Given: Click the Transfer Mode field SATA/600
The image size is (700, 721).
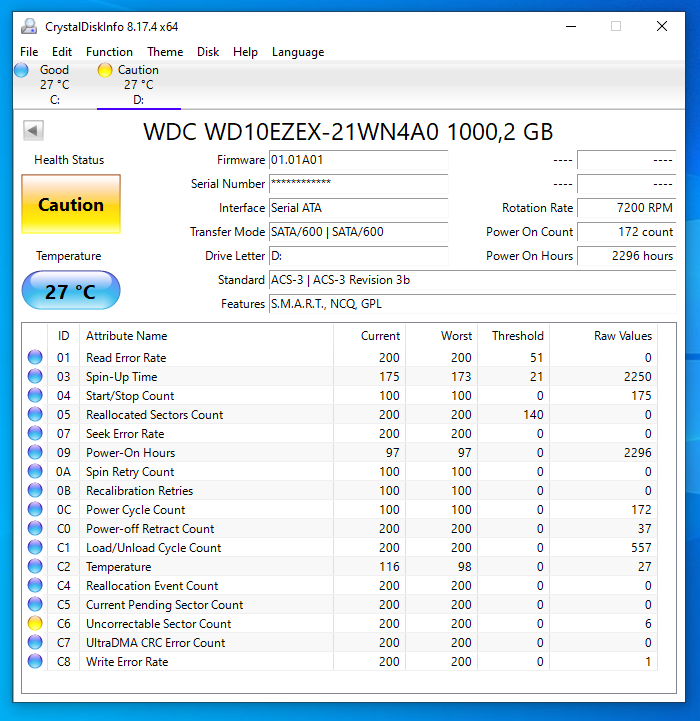Looking at the screenshot, I should coord(358,232).
